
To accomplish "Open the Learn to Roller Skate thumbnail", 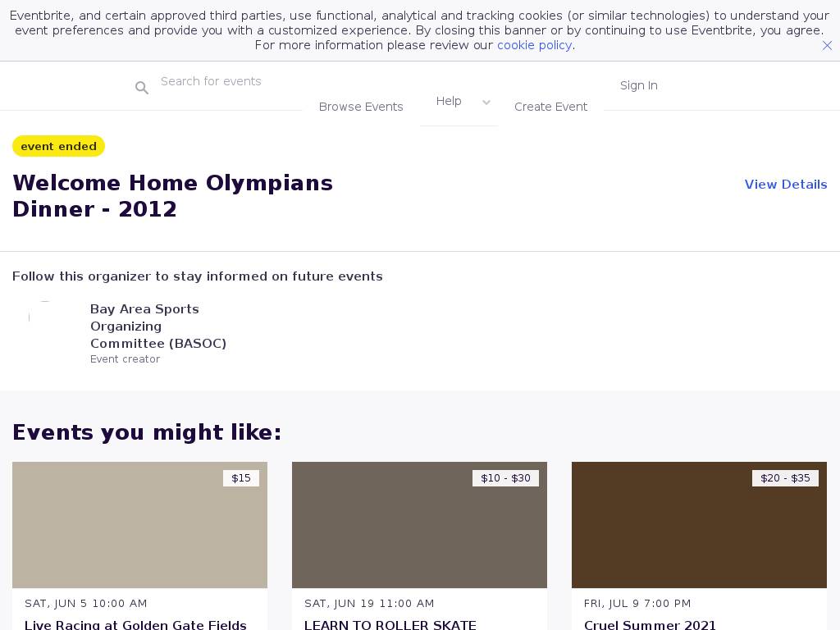I will 419,525.
